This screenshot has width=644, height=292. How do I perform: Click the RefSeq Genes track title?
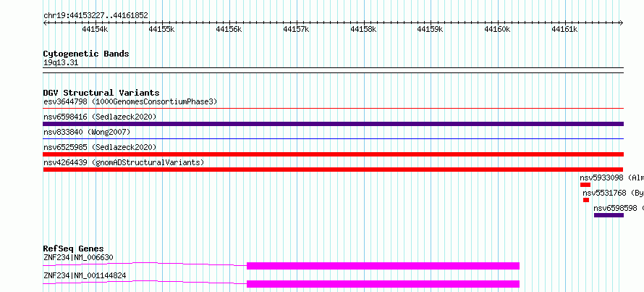pos(73,249)
